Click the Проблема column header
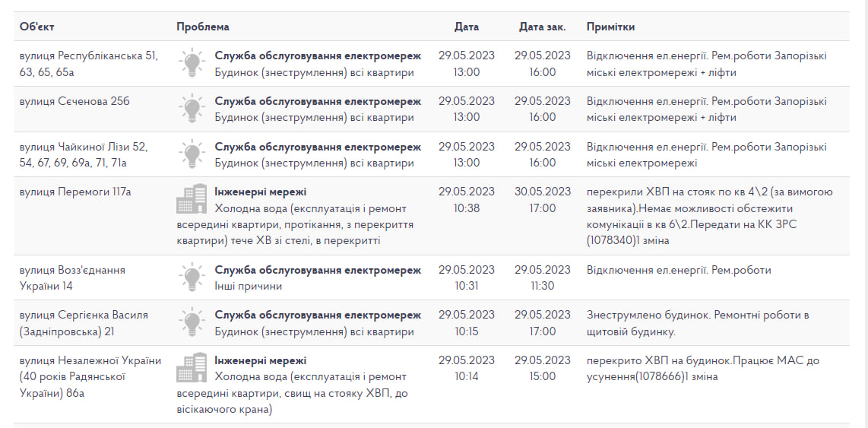The image size is (868, 428). (202, 27)
